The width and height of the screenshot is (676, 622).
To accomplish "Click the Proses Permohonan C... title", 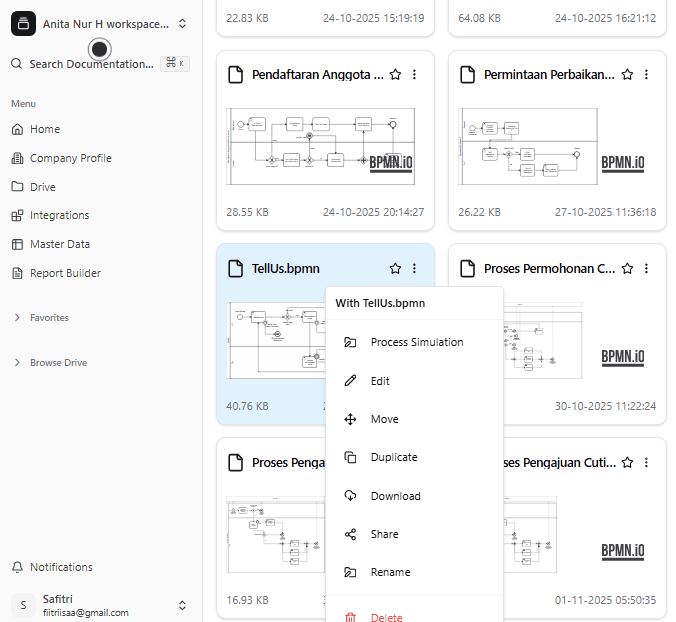I will [x=549, y=269].
